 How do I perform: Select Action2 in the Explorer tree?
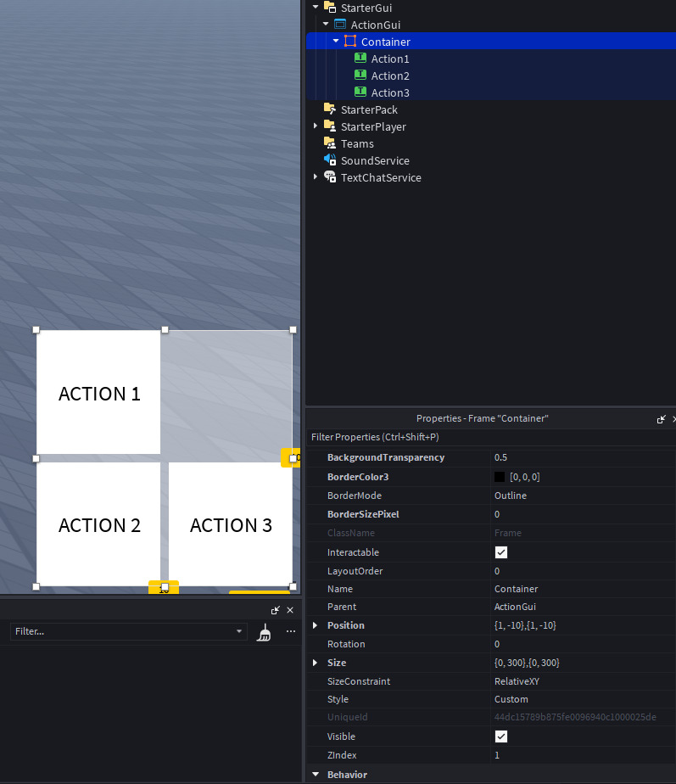click(x=390, y=76)
